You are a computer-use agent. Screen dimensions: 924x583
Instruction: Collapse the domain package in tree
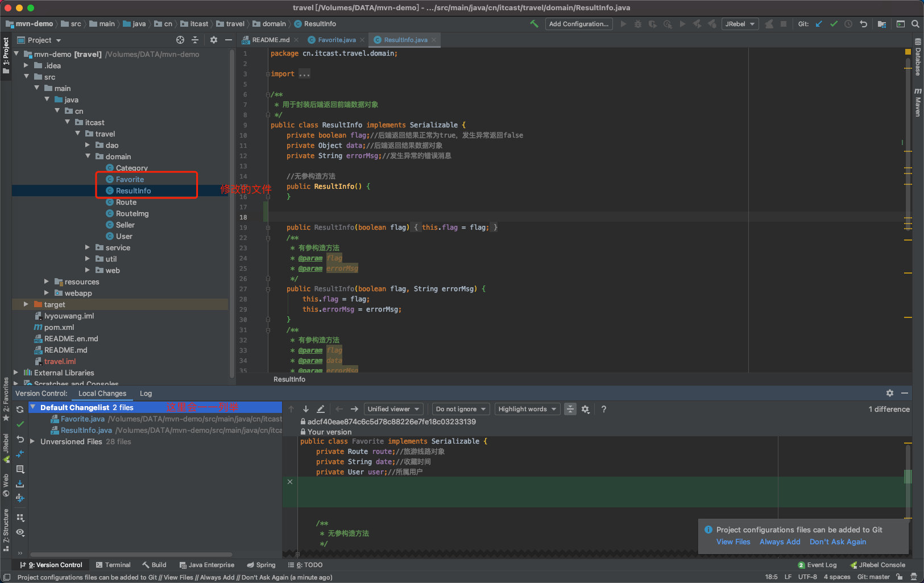point(88,156)
